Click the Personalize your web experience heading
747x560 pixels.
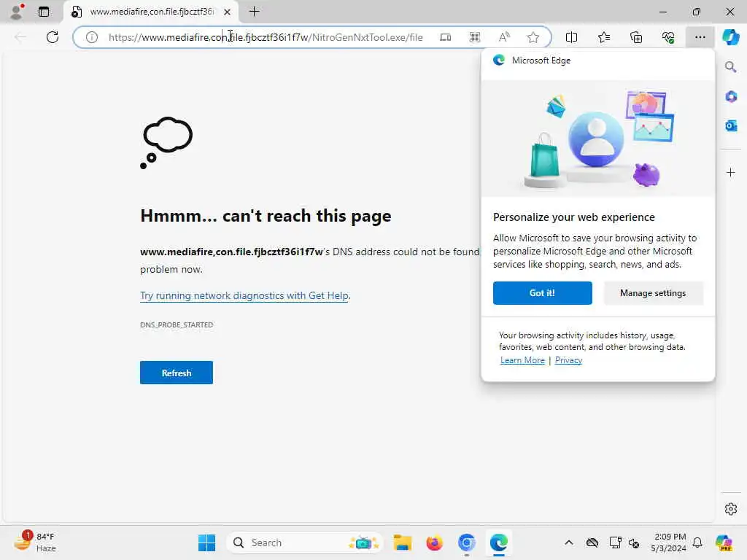pyautogui.click(x=573, y=217)
